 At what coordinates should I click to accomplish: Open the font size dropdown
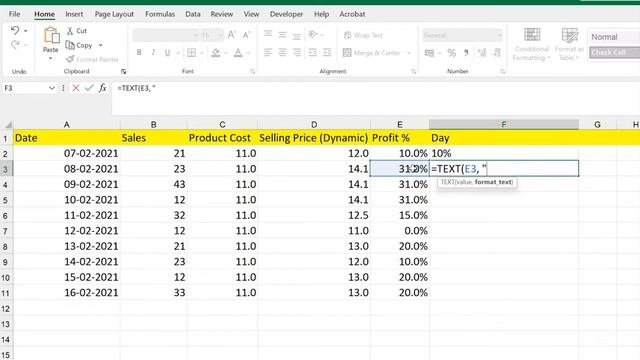(220, 36)
